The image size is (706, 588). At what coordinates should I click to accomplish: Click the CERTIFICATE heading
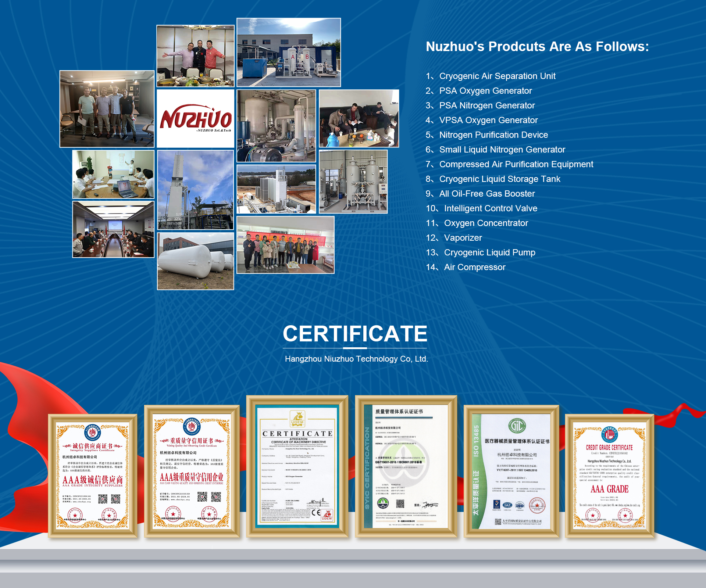click(x=355, y=334)
